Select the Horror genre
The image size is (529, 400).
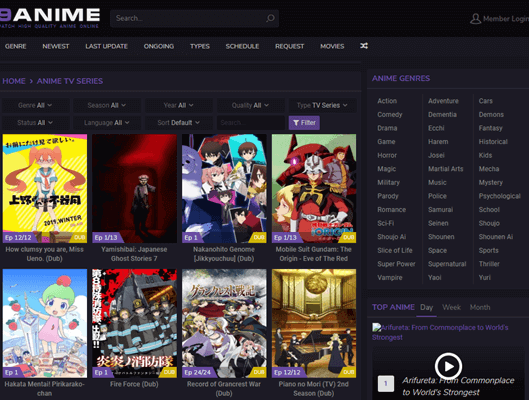pos(387,155)
